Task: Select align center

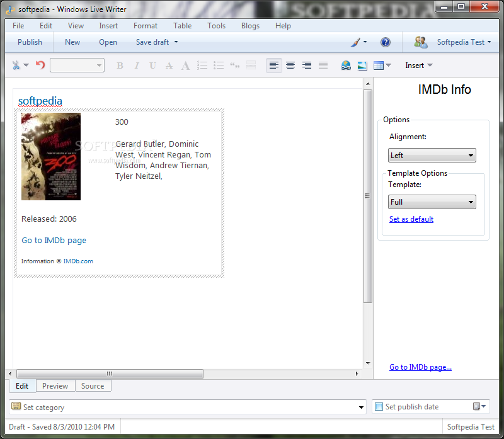Action: pos(290,66)
